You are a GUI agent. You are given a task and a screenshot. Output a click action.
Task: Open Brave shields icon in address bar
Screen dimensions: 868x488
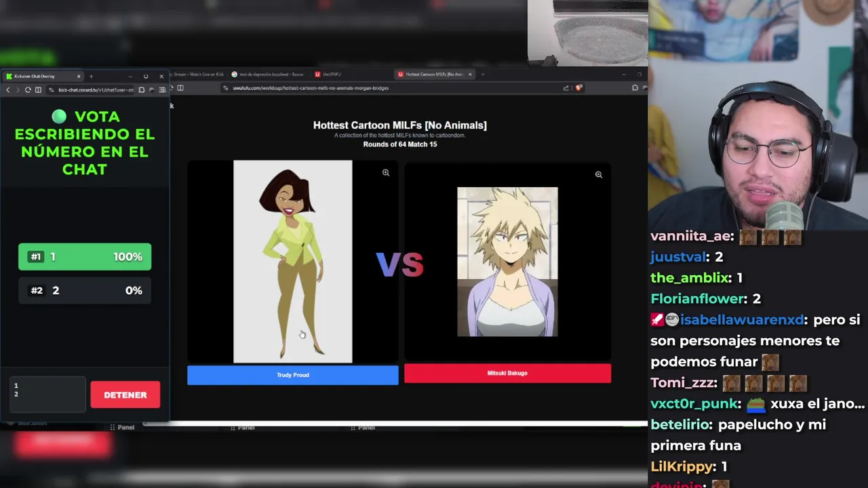(578, 87)
